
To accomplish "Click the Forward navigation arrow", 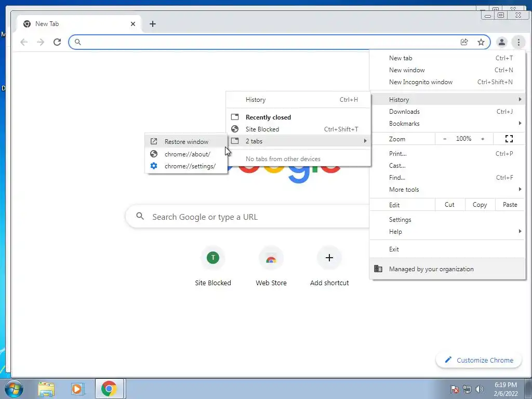I will tap(41, 42).
